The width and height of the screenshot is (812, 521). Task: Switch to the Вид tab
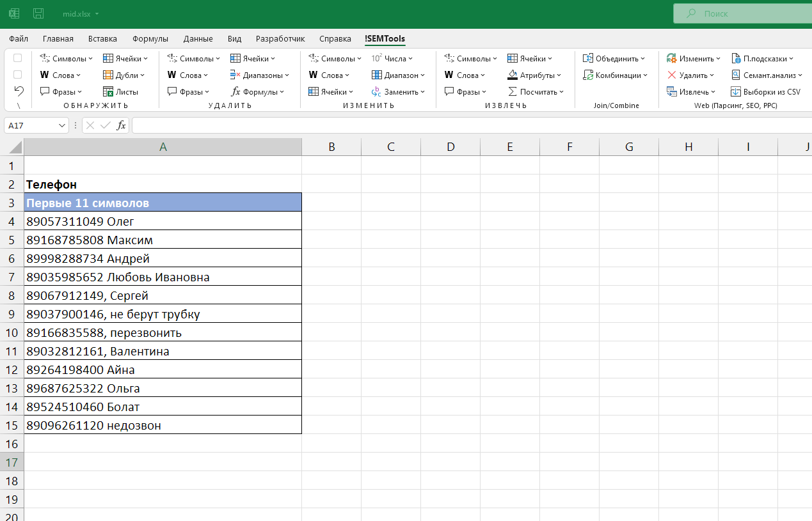[235, 38]
